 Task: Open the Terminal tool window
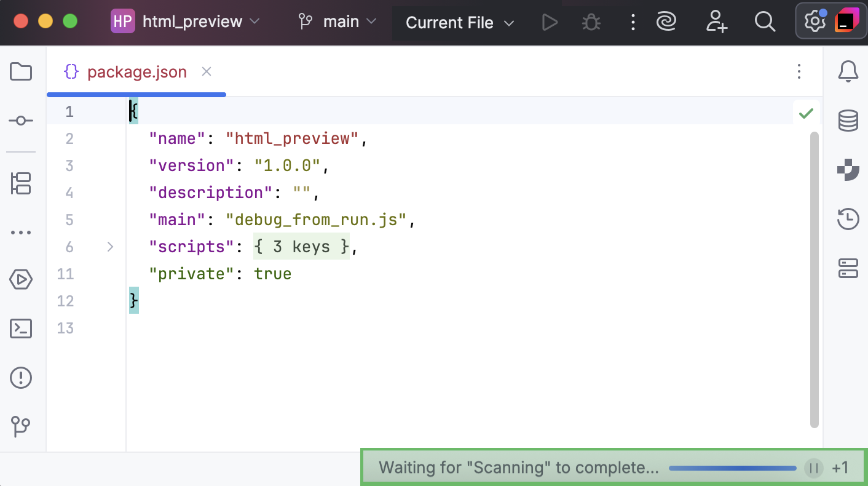[21, 329]
